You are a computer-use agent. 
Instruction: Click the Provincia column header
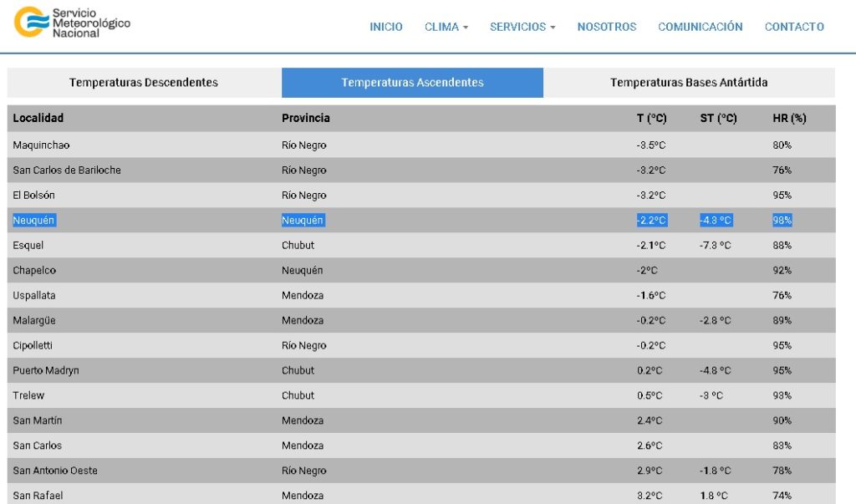coord(305,118)
